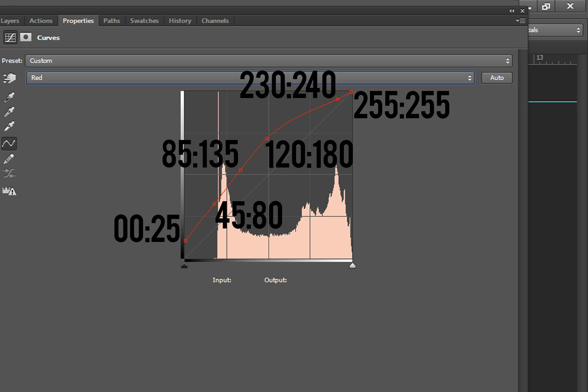588x392 pixels.
Task: Open the panel flyout menu
Action: point(520,21)
